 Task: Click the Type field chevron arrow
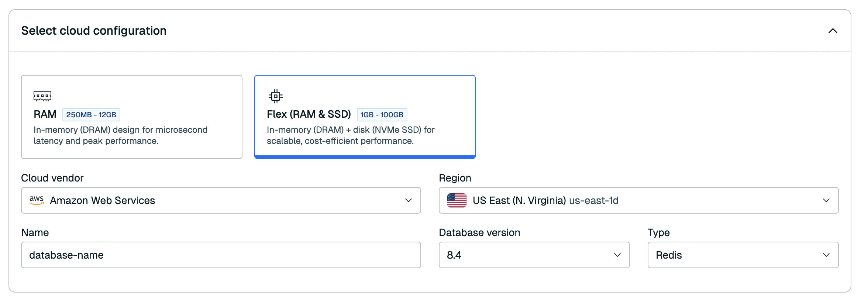click(826, 255)
